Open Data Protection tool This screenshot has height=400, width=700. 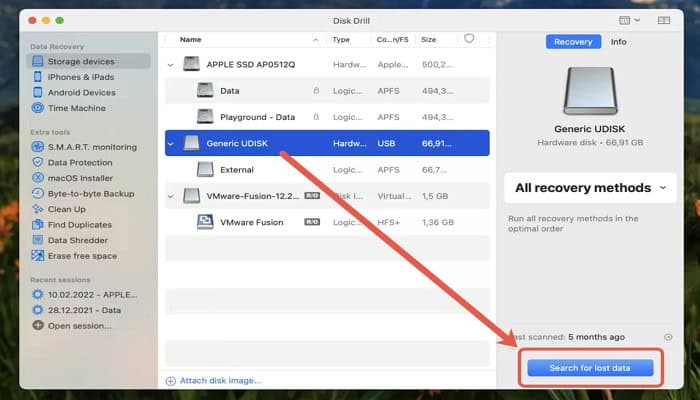(x=80, y=163)
